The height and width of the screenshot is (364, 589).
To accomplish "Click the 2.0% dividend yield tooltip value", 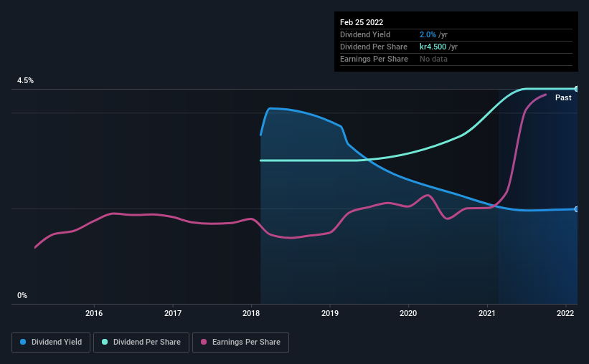I will 428,34.
